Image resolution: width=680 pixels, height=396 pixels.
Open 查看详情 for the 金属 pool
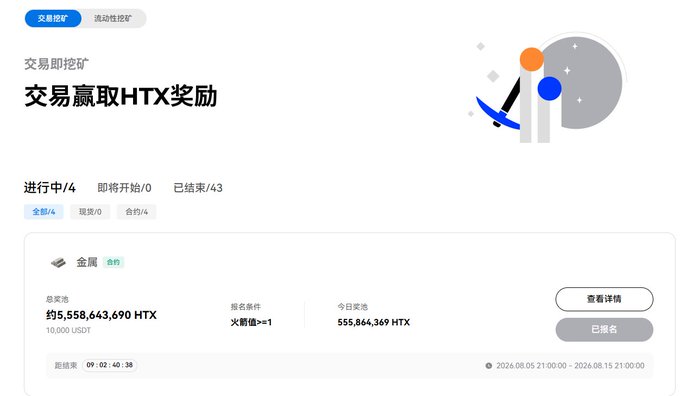(x=604, y=299)
